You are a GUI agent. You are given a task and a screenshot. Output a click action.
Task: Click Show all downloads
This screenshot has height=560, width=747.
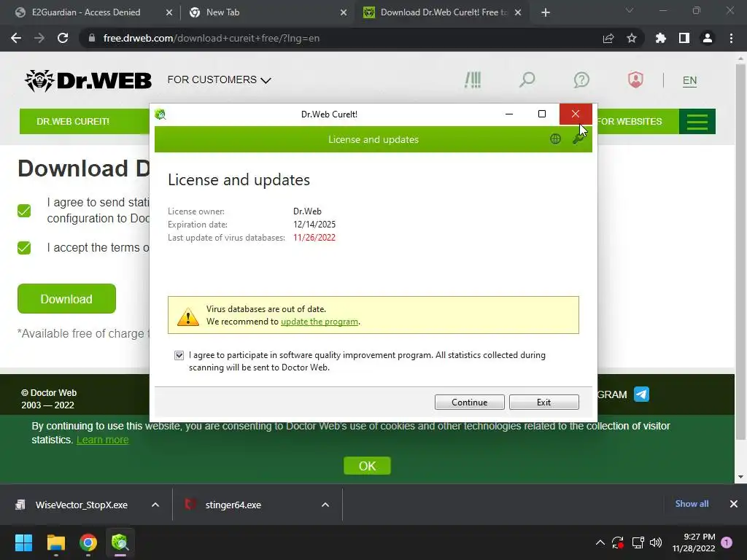(692, 504)
